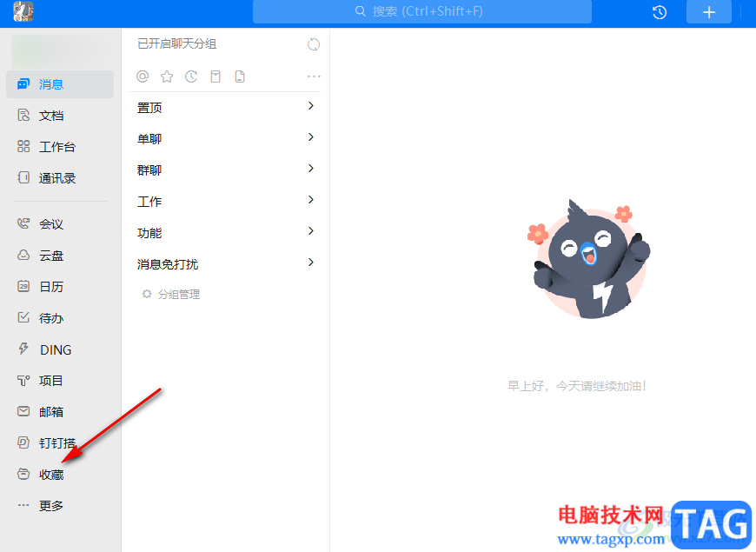Click the 待办 checkbox icon

tap(23, 317)
